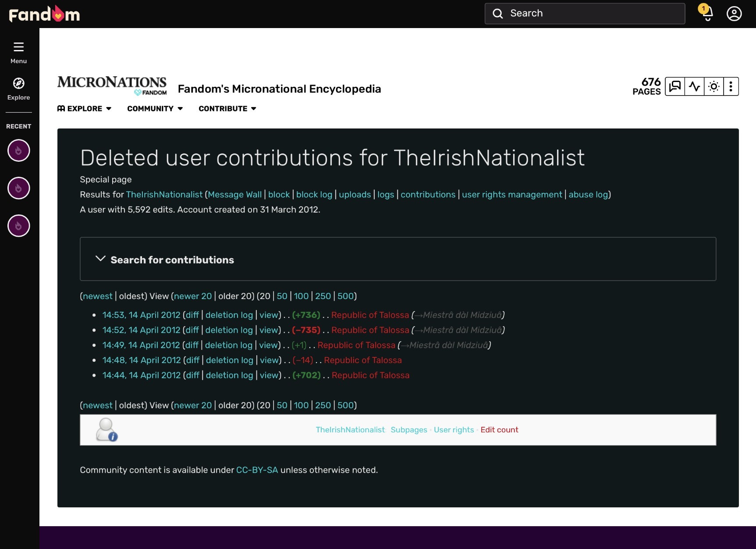Click the Search input field

(585, 14)
